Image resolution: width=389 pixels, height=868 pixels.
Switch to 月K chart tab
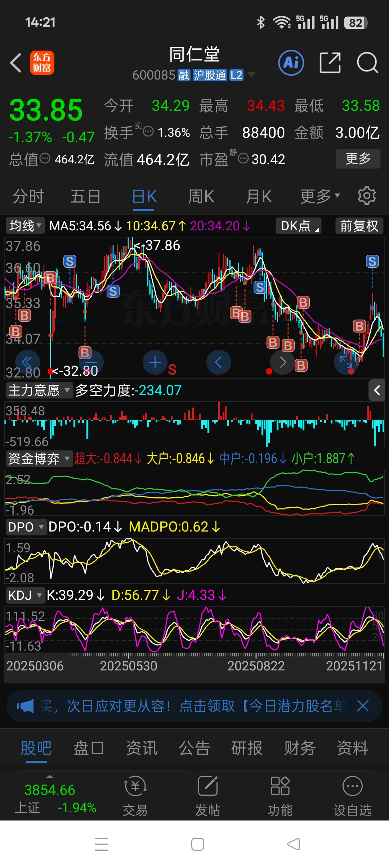tap(259, 196)
